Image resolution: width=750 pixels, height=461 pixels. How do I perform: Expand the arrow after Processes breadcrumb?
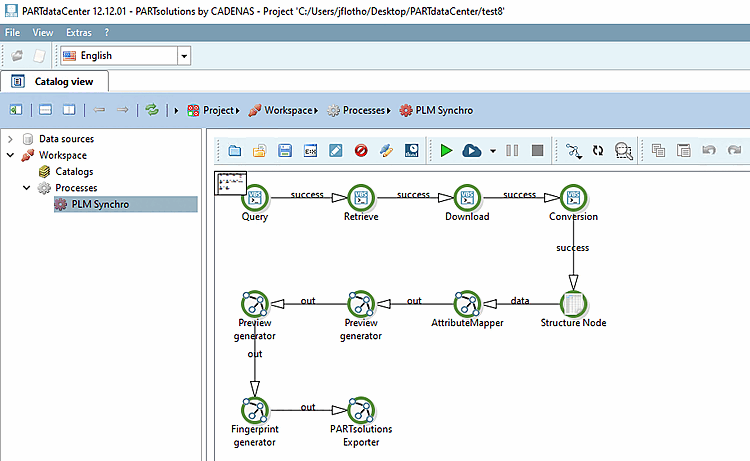[x=389, y=110]
